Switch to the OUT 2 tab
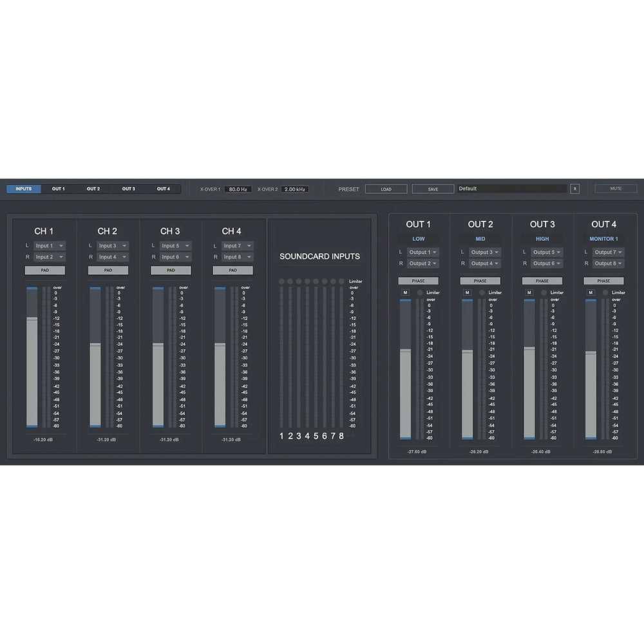This screenshot has width=644, height=644. tap(93, 189)
